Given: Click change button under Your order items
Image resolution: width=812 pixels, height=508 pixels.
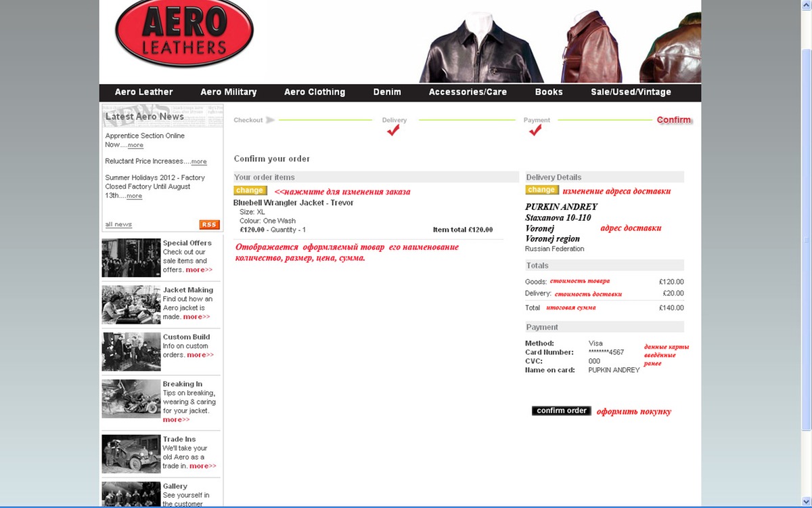Looking at the screenshot, I should (x=250, y=191).
